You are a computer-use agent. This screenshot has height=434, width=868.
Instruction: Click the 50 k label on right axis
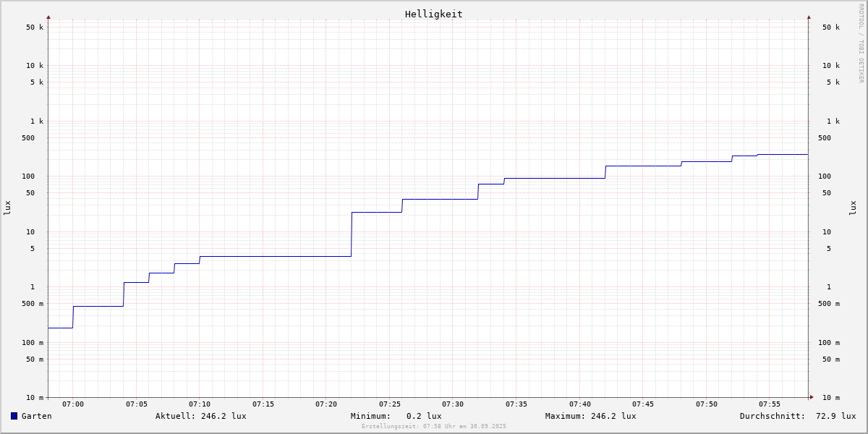[x=831, y=27]
